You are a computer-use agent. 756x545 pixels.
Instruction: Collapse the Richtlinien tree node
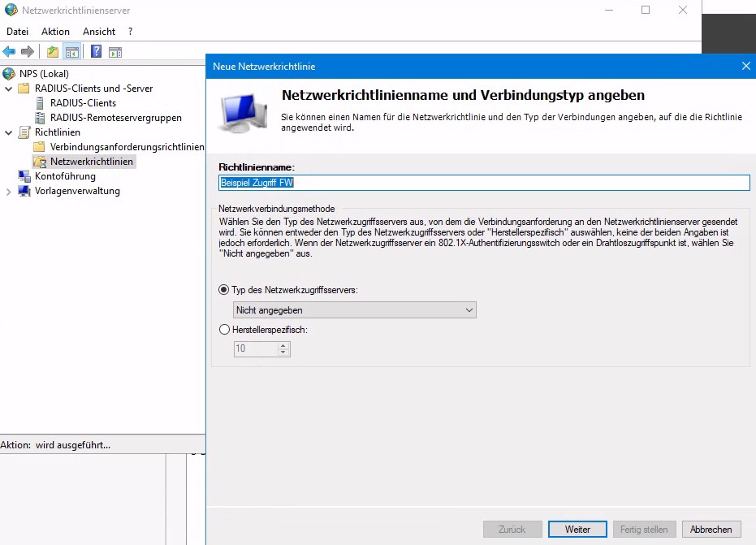8,132
